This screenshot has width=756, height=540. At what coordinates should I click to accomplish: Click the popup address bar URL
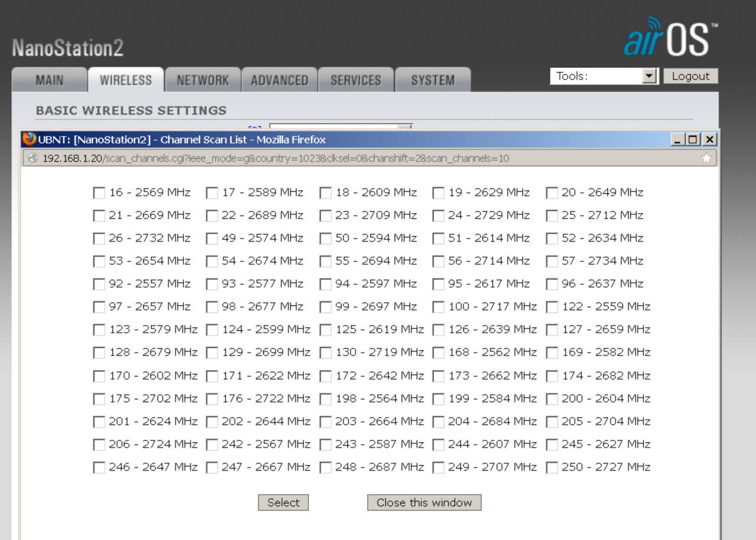(276, 158)
